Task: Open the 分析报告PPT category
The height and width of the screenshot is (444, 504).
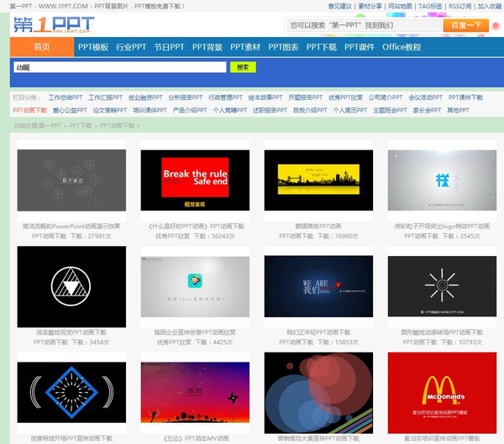Action: [186, 97]
